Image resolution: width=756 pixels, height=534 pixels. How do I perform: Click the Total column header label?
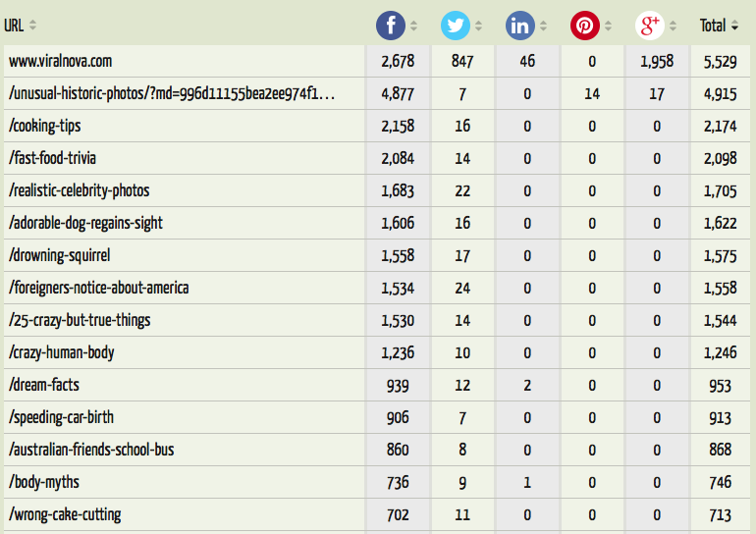click(713, 26)
